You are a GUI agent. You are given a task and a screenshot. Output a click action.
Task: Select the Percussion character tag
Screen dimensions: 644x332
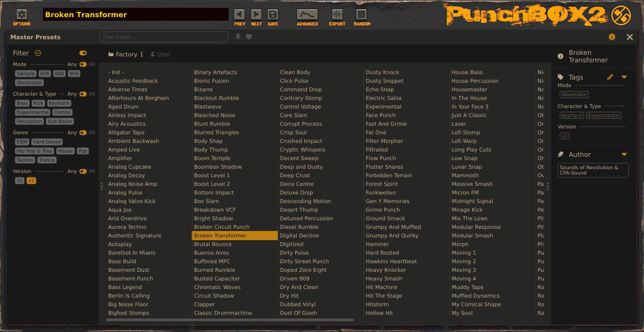pyautogui.click(x=29, y=121)
